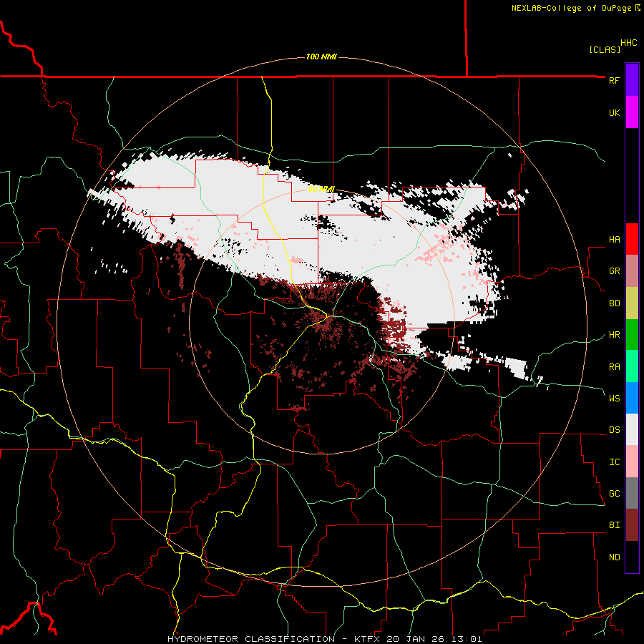This screenshot has width=644, height=644.
Task: Click the HHC product code label
Action: [x=628, y=43]
